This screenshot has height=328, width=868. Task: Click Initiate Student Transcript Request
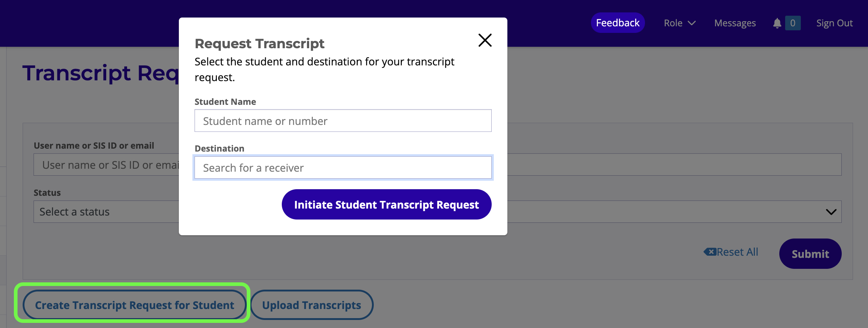coord(387,205)
